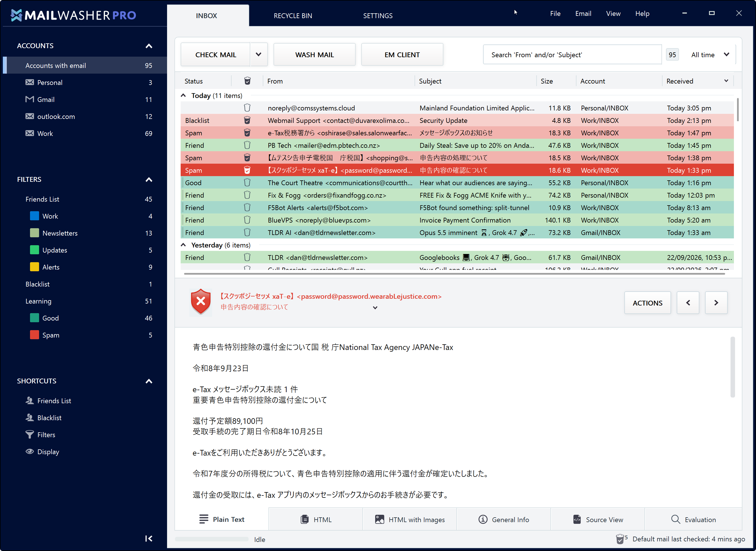This screenshot has height=551, width=756.
Task: Go to next email with right arrow
Action: click(716, 302)
